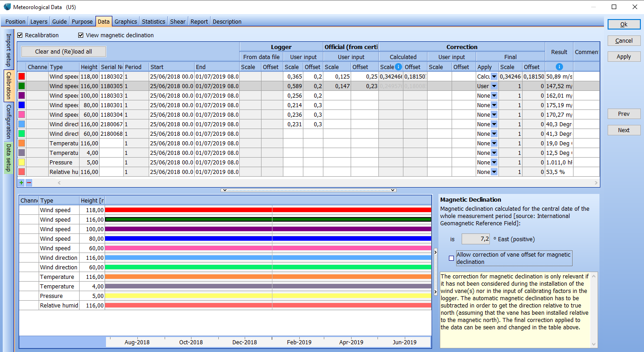Click the info icon under Result header
This screenshot has height=352, width=644.
pyautogui.click(x=559, y=67)
